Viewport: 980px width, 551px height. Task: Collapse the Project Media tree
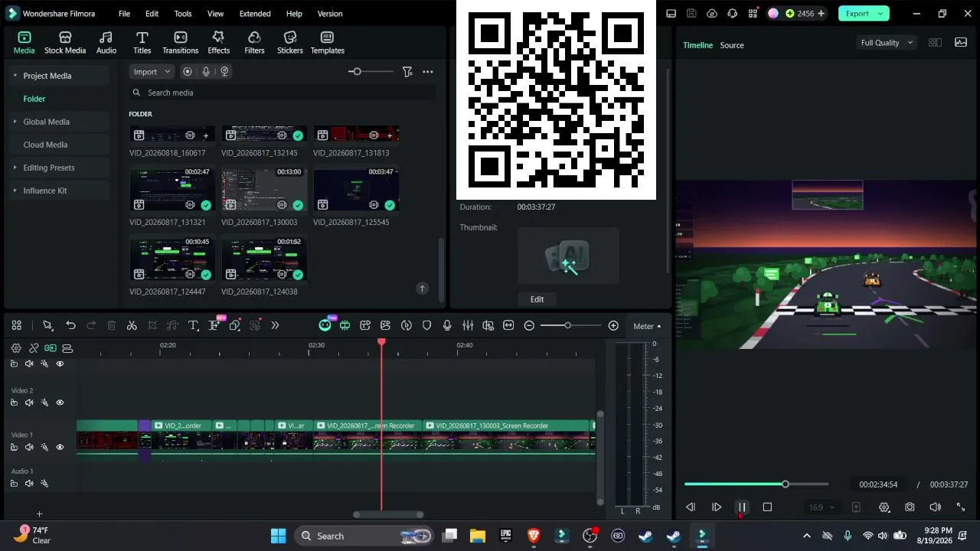[15, 76]
